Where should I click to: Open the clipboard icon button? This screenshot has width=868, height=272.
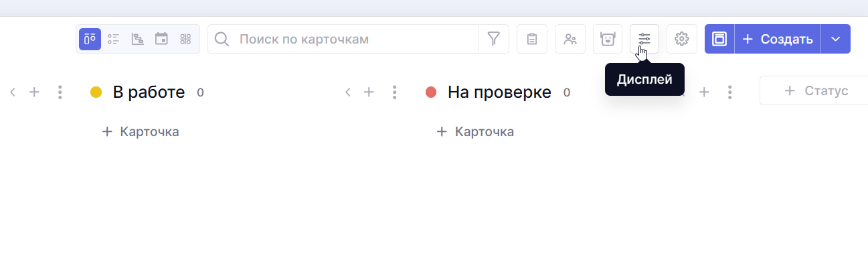pos(532,39)
